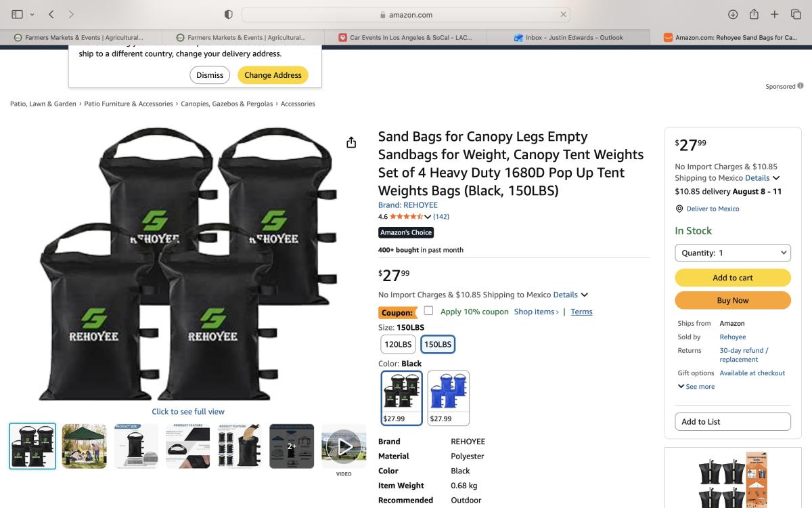The width and height of the screenshot is (812, 508).
Task: Choose the 150LBS size option
Action: [x=438, y=344]
